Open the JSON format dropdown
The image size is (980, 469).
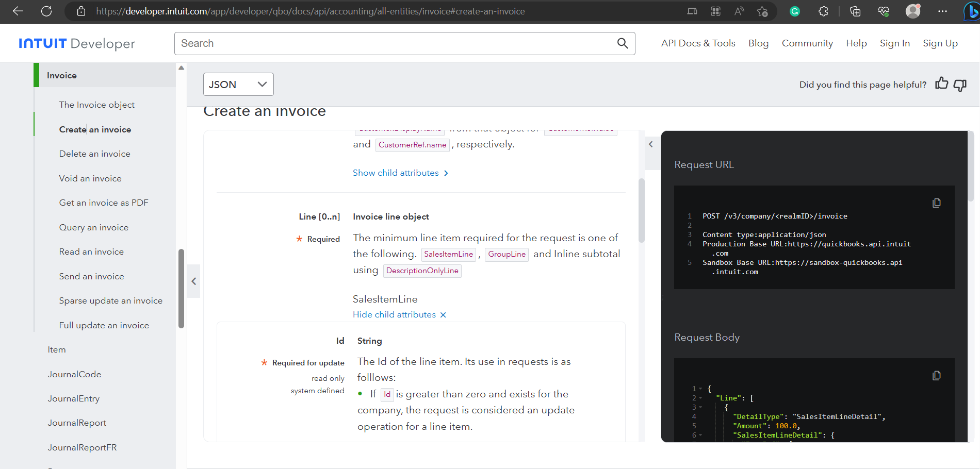238,85
